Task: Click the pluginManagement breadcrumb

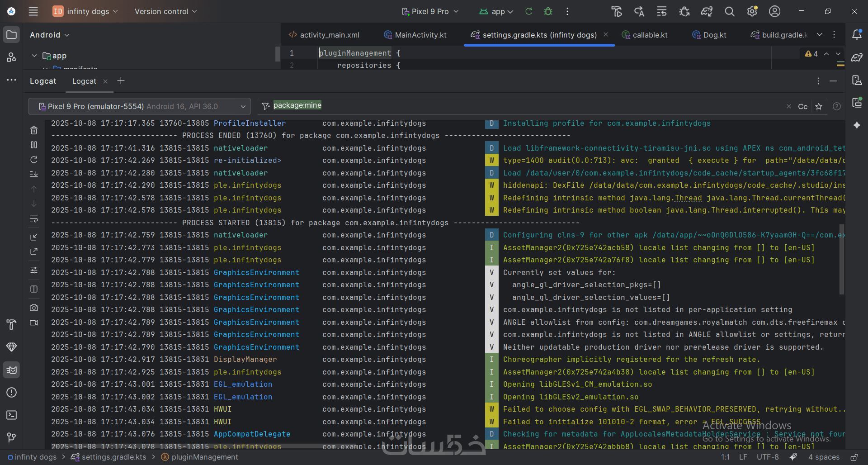Action: pos(204,457)
